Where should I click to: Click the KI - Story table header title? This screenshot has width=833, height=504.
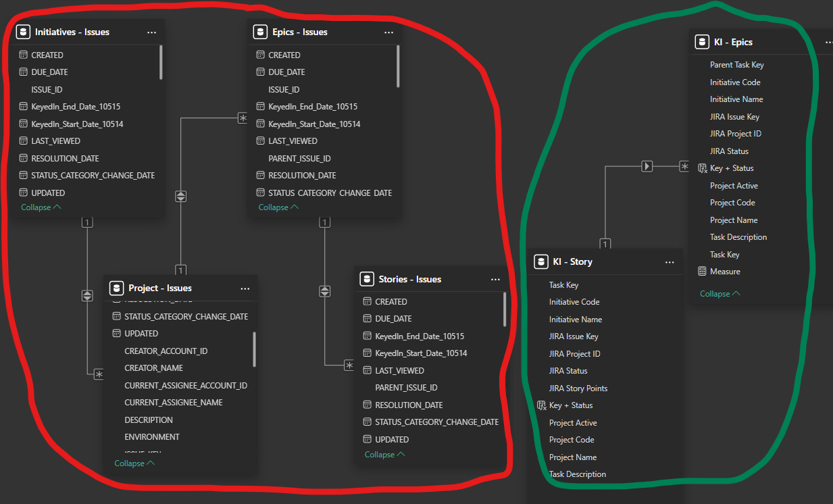(572, 262)
